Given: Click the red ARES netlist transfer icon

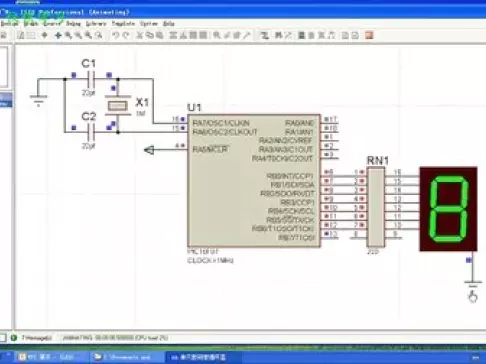Looking at the screenshot, I should tap(369, 35).
